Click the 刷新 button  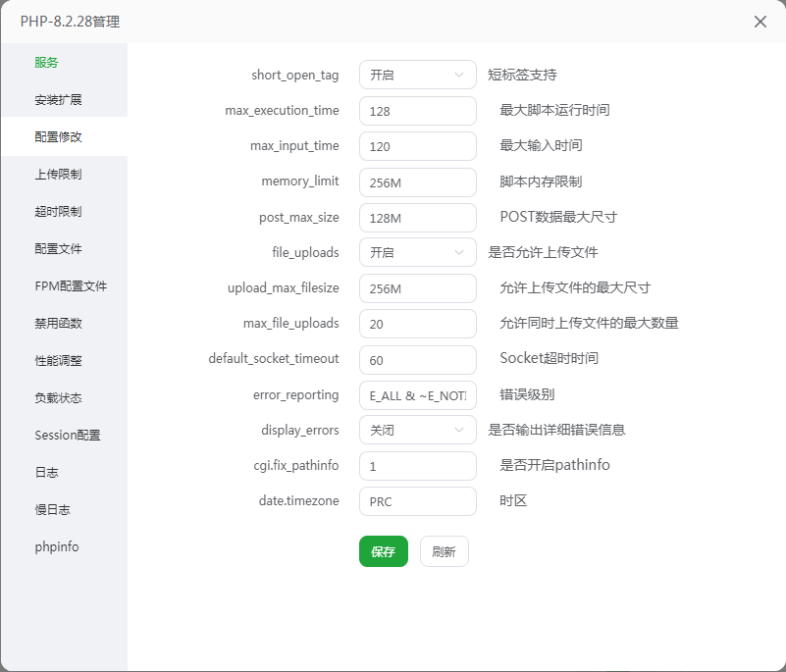444,551
